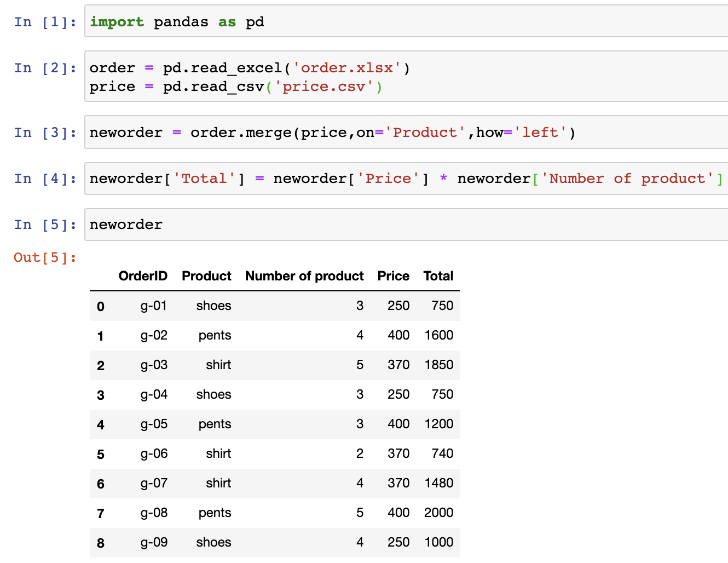Click row index 3 in the table
The width and height of the screenshot is (728, 563).
click(101, 395)
